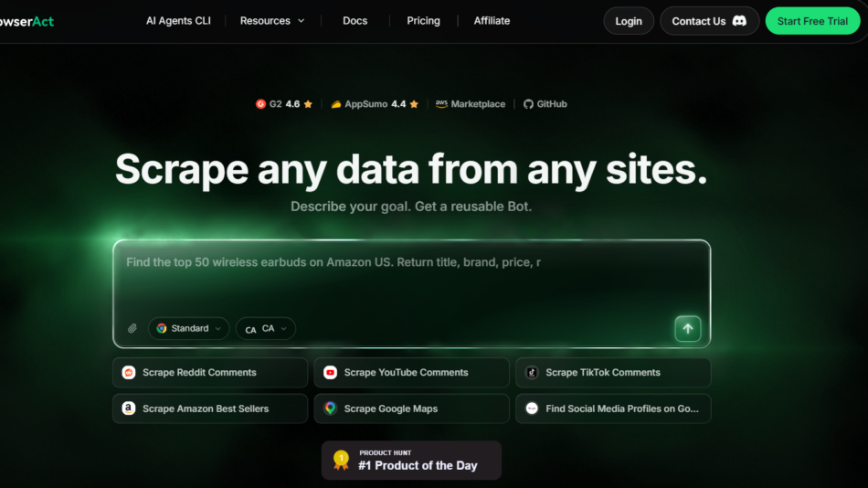Click the Reddit icon on Scrape Reddit Comments
This screenshot has height=488, width=868.
(x=129, y=372)
